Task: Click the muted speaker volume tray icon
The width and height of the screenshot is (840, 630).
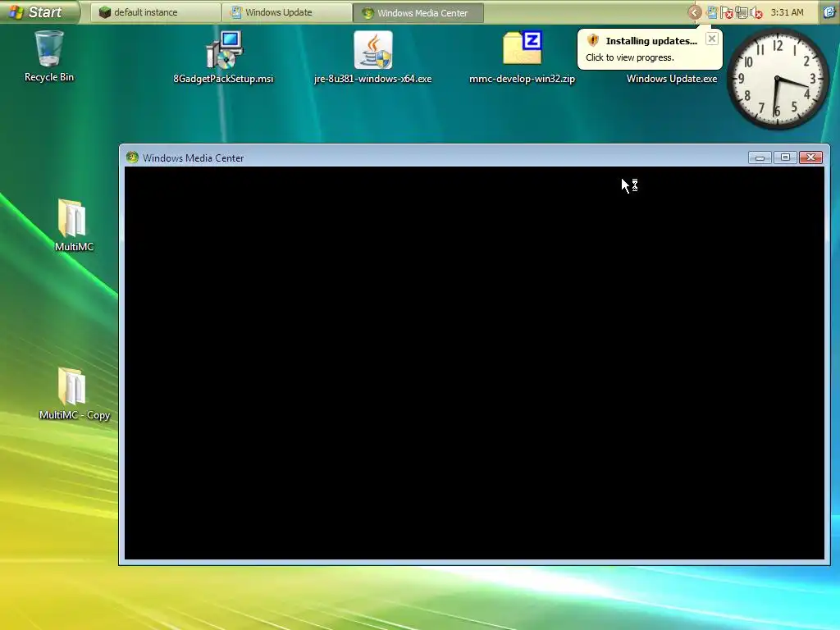Action: [x=756, y=12]
